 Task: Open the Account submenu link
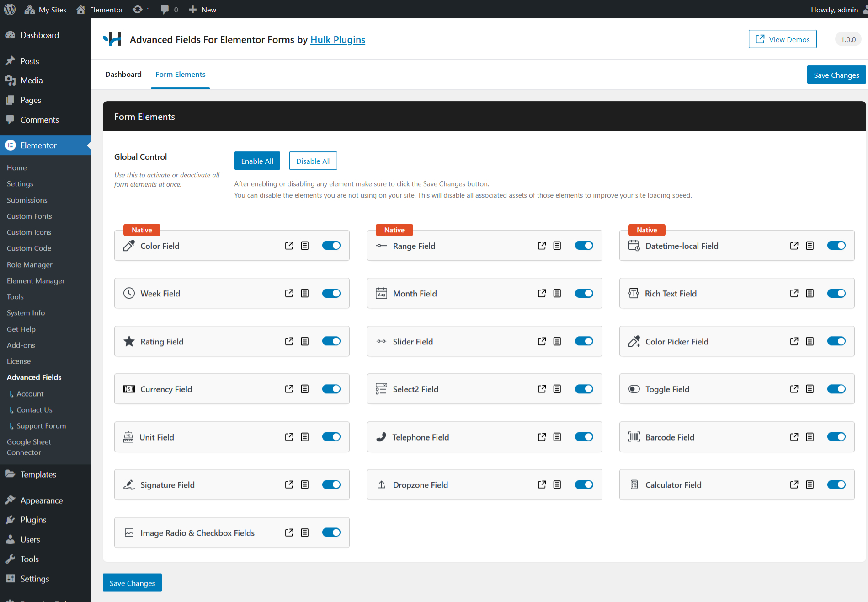(30, 393)
